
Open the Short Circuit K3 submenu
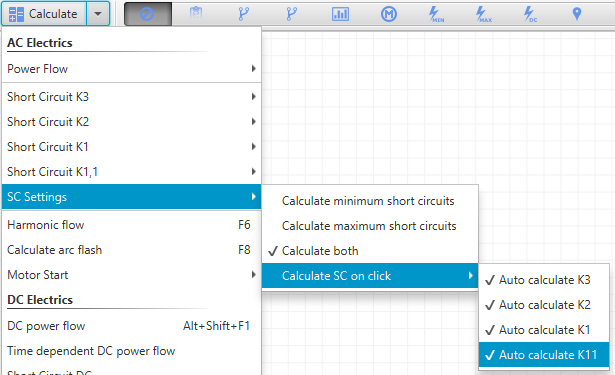tap(131, 96)
